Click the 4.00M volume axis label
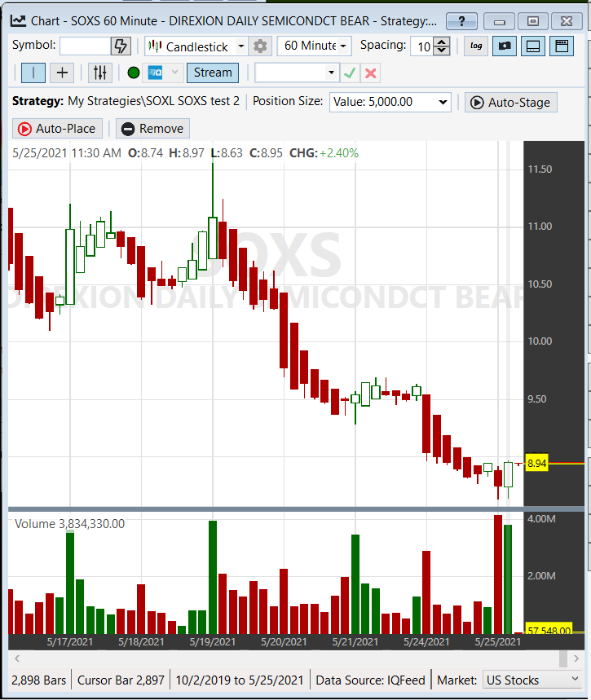 [x=541, y=519]
